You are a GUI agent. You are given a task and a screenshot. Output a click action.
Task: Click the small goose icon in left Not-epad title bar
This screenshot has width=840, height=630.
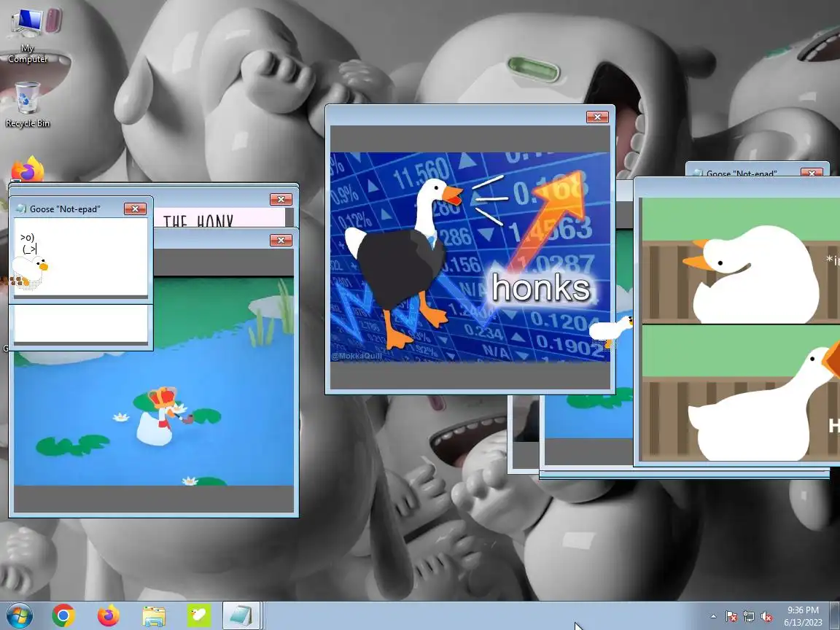pos(21,209)
